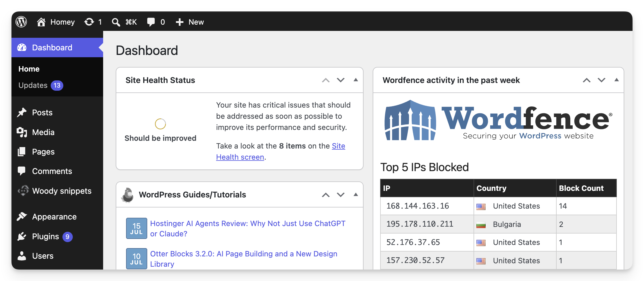Click the Posts pushpin icon
Screen dimensions: 644x281
(x=22, y=112)
